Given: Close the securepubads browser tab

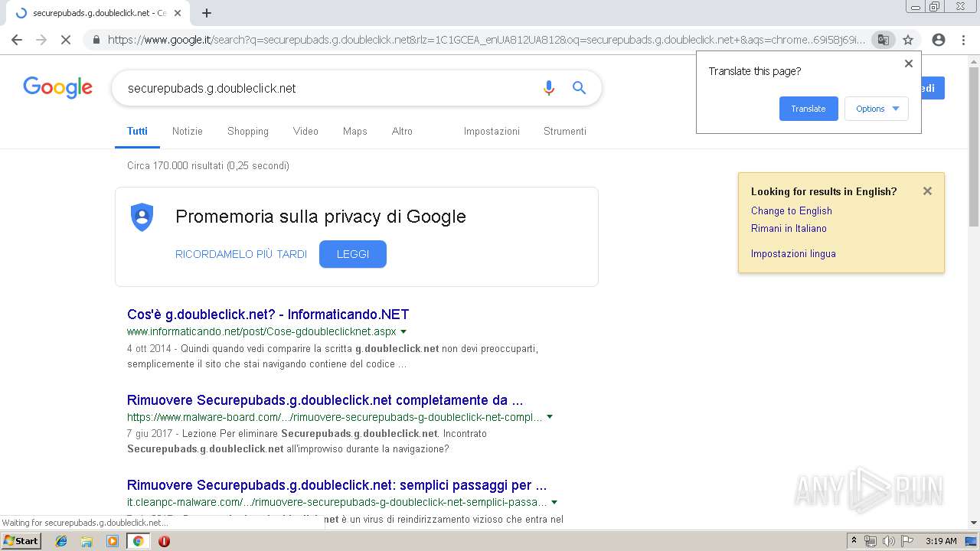Looking at the screenshot, I should [178, 13].
